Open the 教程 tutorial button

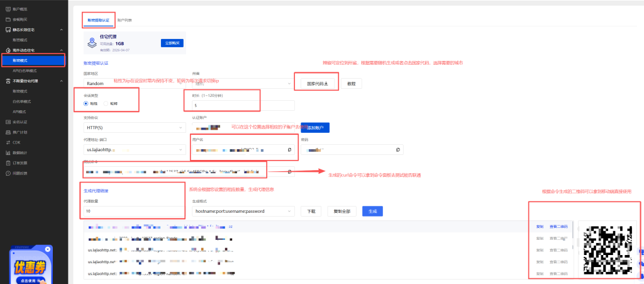click(351, 83)
